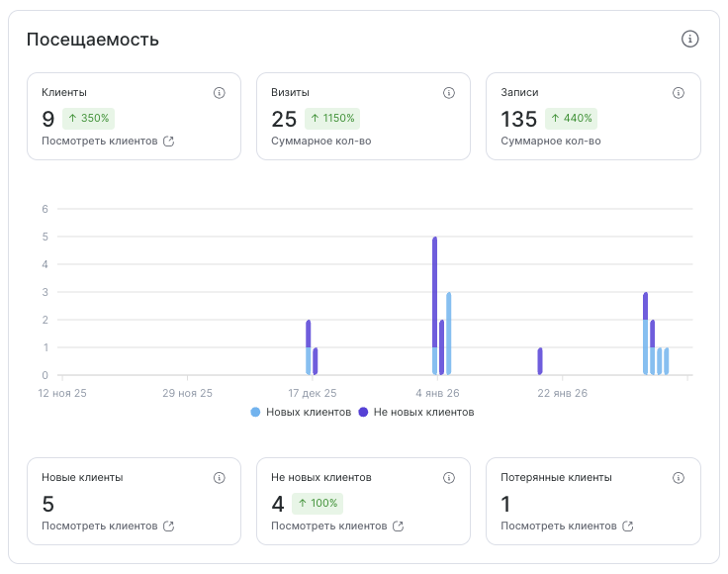The height and width of the screenshot is (574, 728).
Task: Open the info tooltip in the Клиенты card
Action: 220,93
